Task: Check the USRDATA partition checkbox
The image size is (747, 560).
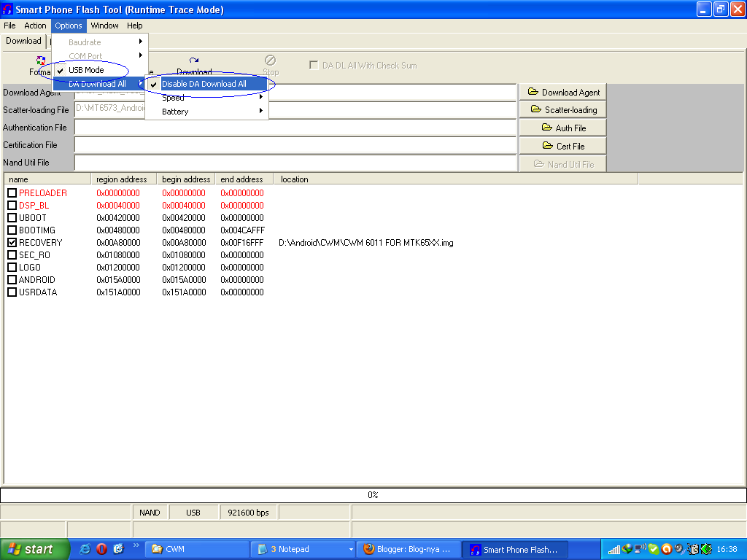Action: (12, 292)
